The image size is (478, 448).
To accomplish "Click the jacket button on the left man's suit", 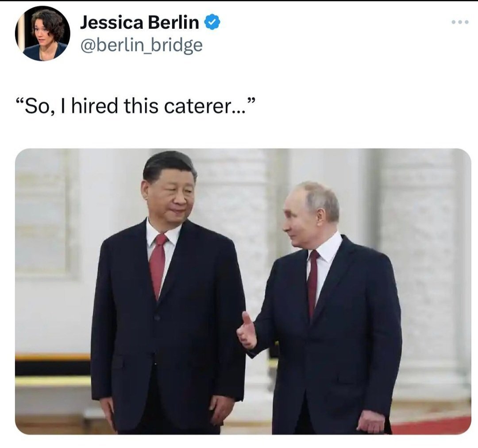I will [157, 317].
